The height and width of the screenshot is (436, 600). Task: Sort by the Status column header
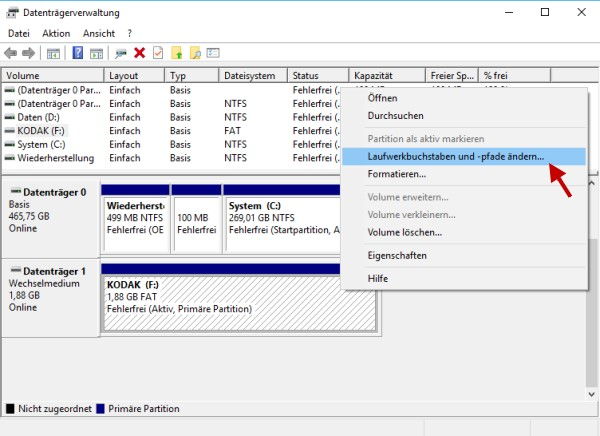pos(318,75)
